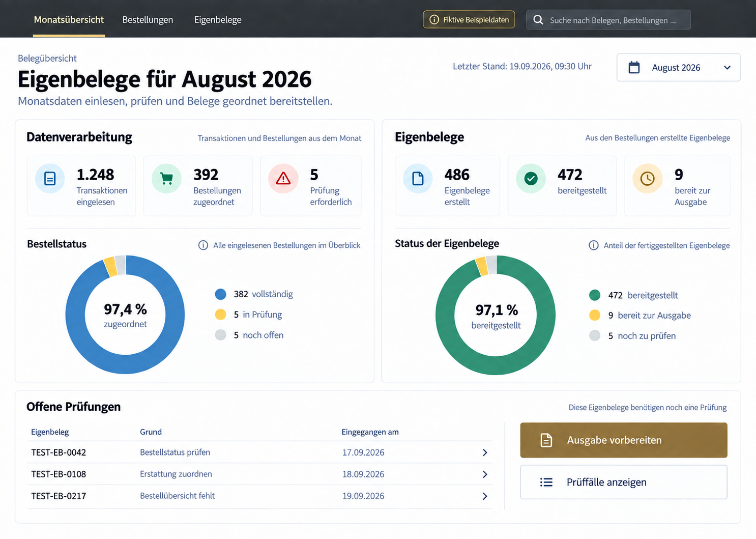Screen dimensions: 756x539
Task: Click the search magnifier icon
Action: point(538,20)
